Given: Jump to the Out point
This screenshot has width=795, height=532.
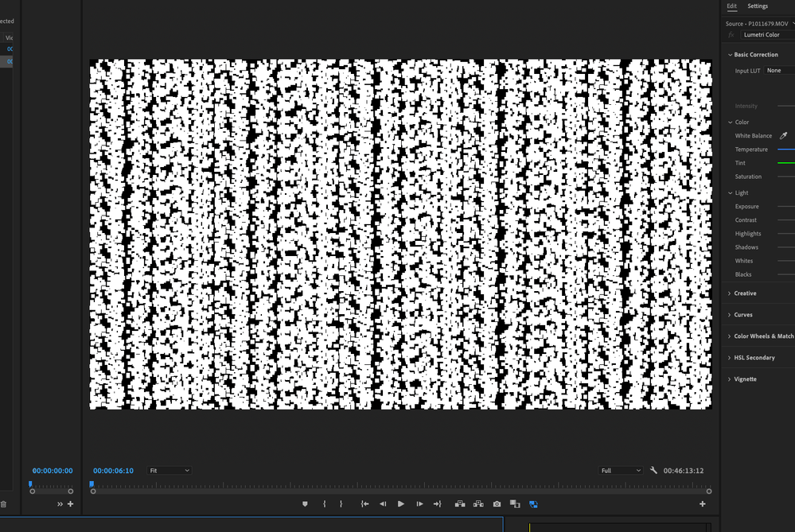Looking at the screenshot, I should [x=438, y=504].
